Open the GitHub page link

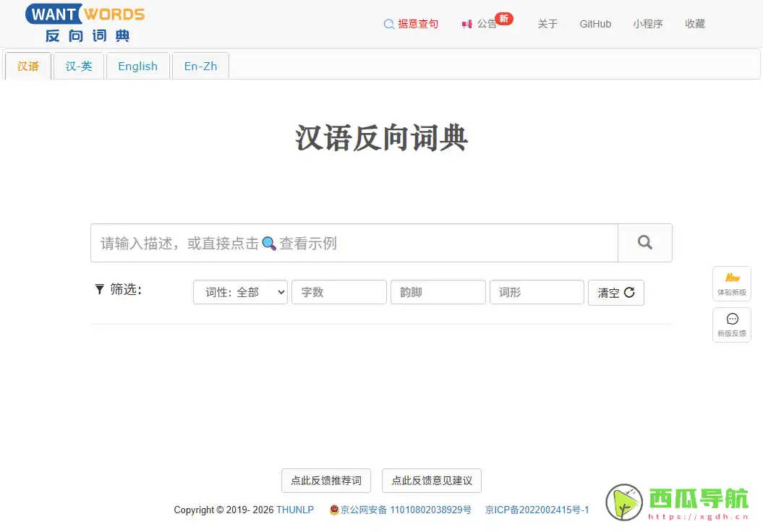point(594,24)
